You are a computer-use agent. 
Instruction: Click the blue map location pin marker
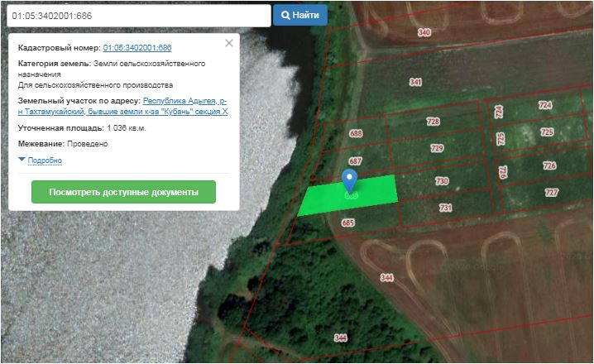[349, 180]
